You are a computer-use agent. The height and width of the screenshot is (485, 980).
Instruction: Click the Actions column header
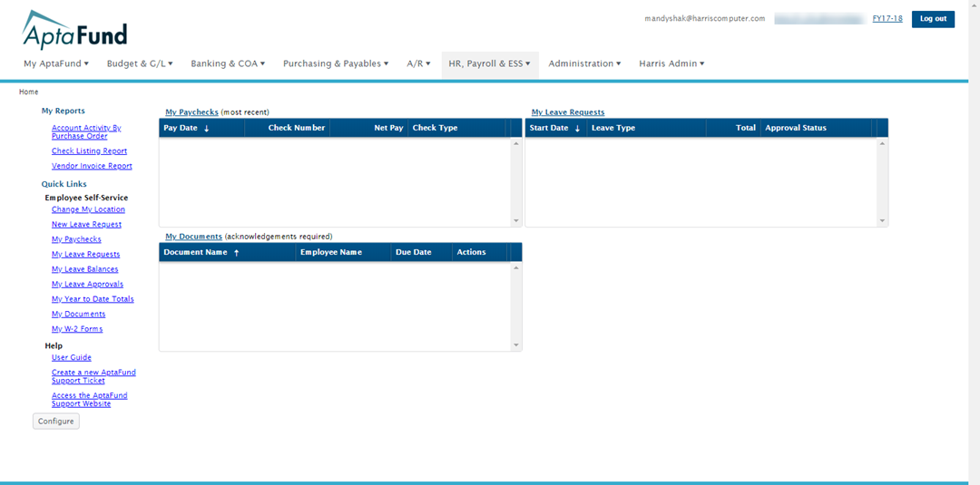(x=478, y=252)
